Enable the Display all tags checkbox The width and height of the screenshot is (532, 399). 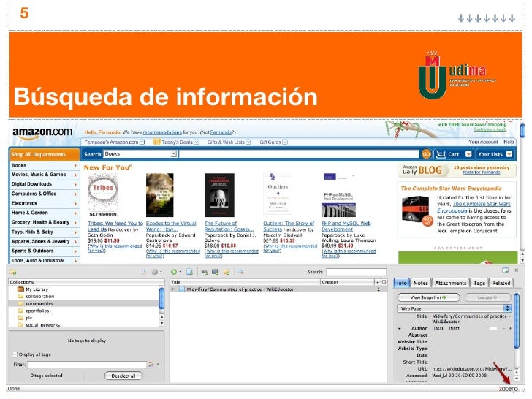click(15, 354)
